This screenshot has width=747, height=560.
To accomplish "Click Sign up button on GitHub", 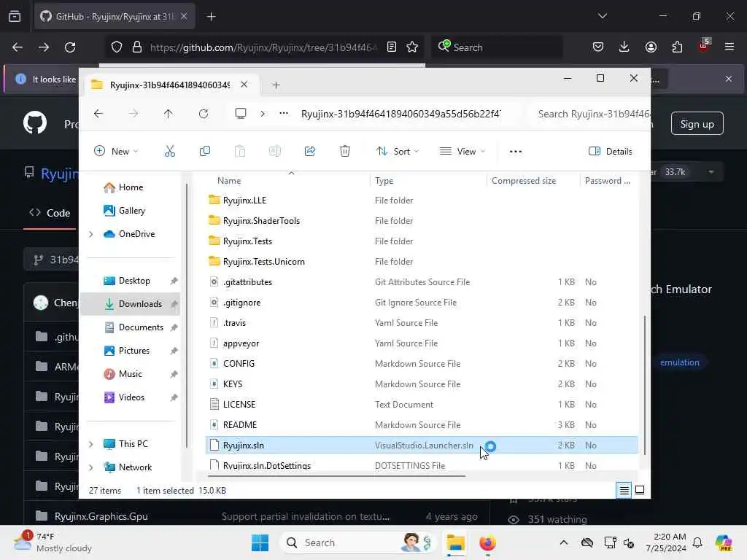I will click(x=697, y=124).
